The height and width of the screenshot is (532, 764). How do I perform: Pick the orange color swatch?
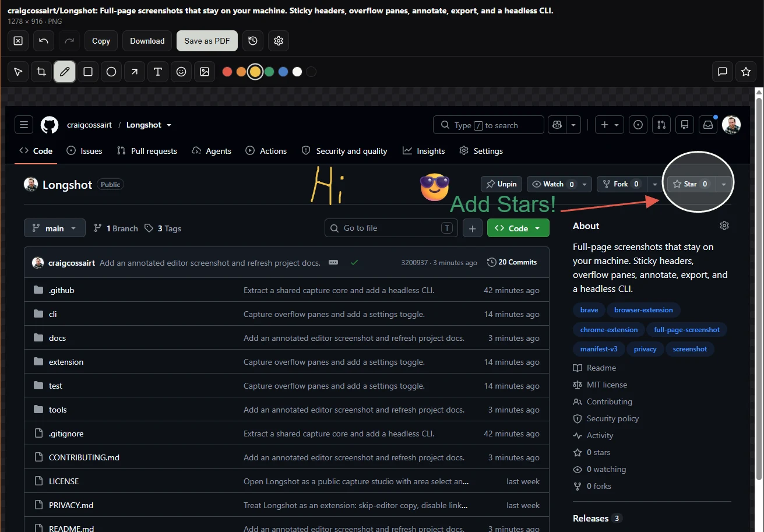pos(241,72)
